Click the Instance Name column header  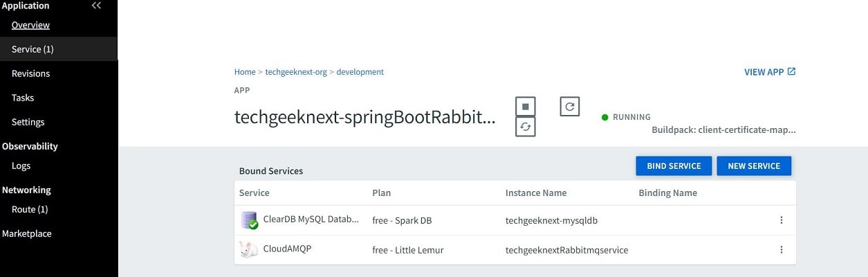[x=536, y=193]
